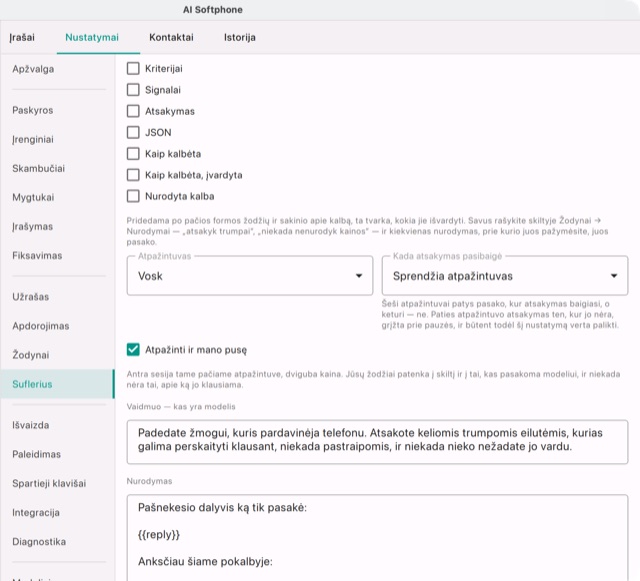Screen dimensions: 640x581
Task: Check Kaip kalbėta, įvardyta option
Action: pyautogui.click(x=133, y=175)
